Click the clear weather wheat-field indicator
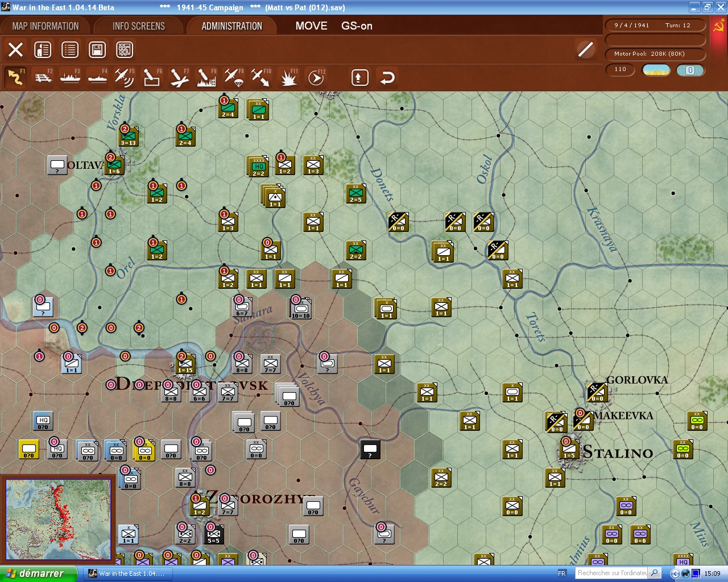The height and width of the screenshot is (582, 728). point(656,70)
